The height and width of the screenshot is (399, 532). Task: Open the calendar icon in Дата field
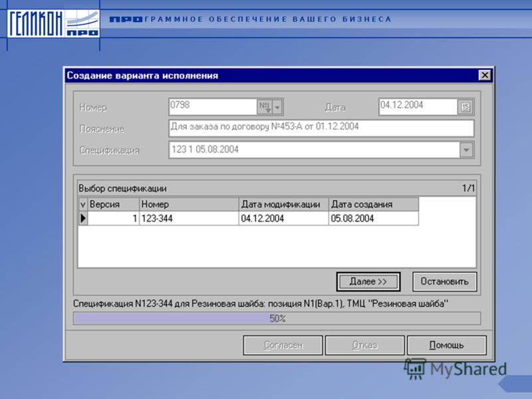pos(465,107)
